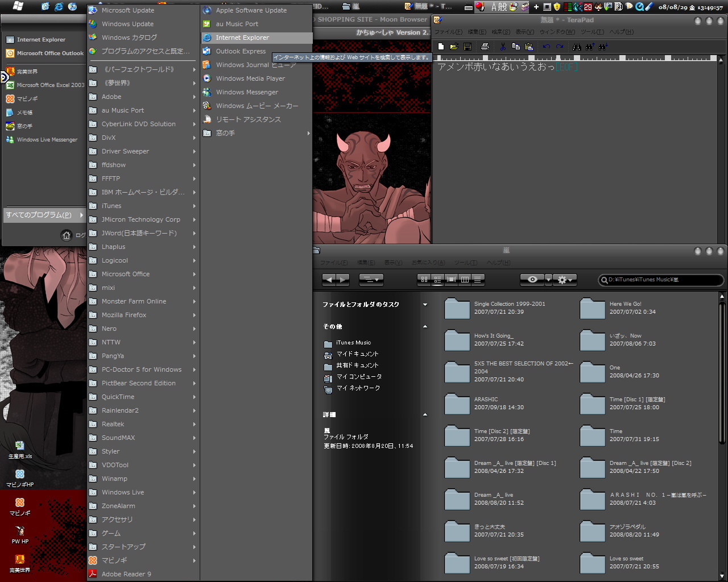Open explorer お気に入り(A) menu

click(428, 263)
